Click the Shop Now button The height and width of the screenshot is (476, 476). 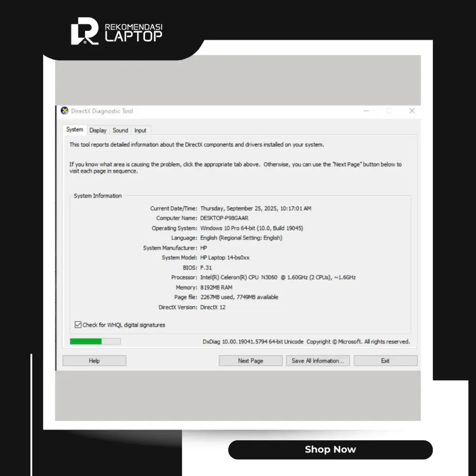[x=330, y=450]
